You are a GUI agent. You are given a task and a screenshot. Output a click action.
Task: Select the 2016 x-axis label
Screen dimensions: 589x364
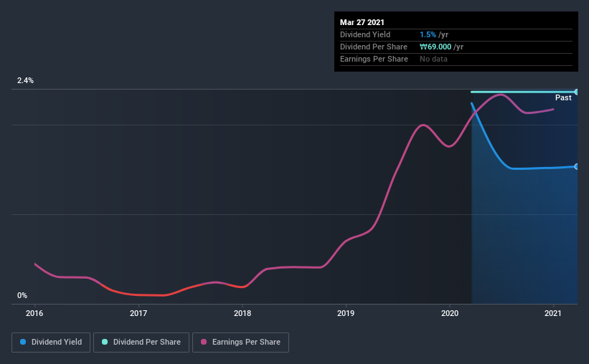point(34,313)
